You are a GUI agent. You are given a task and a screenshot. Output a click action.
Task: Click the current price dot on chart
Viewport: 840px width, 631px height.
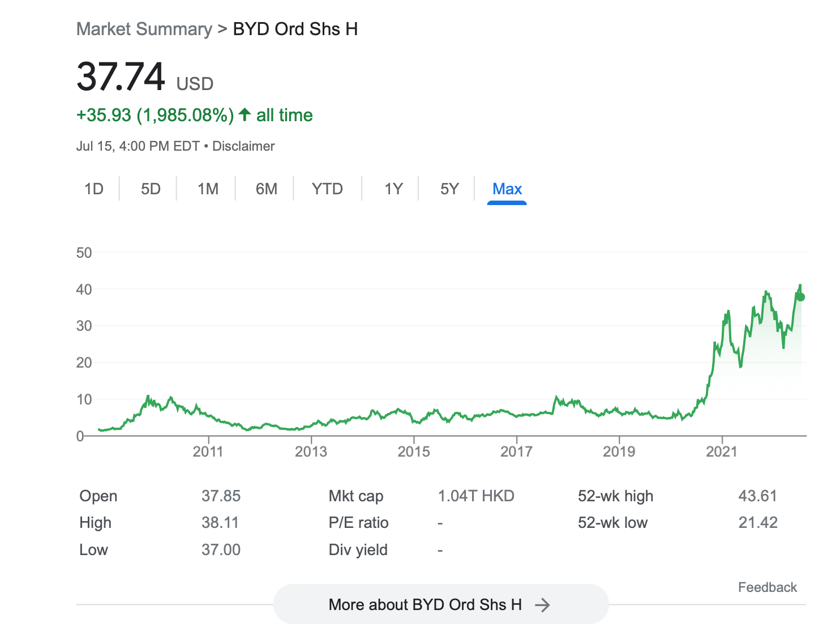800,297
